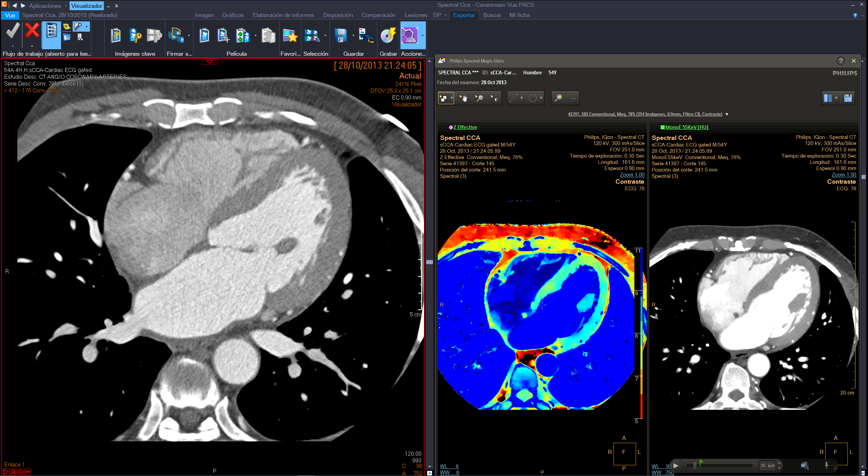Toggle the slab thickness stack icon
Viewport: 868px width, 476px height.
coord(805,465)
